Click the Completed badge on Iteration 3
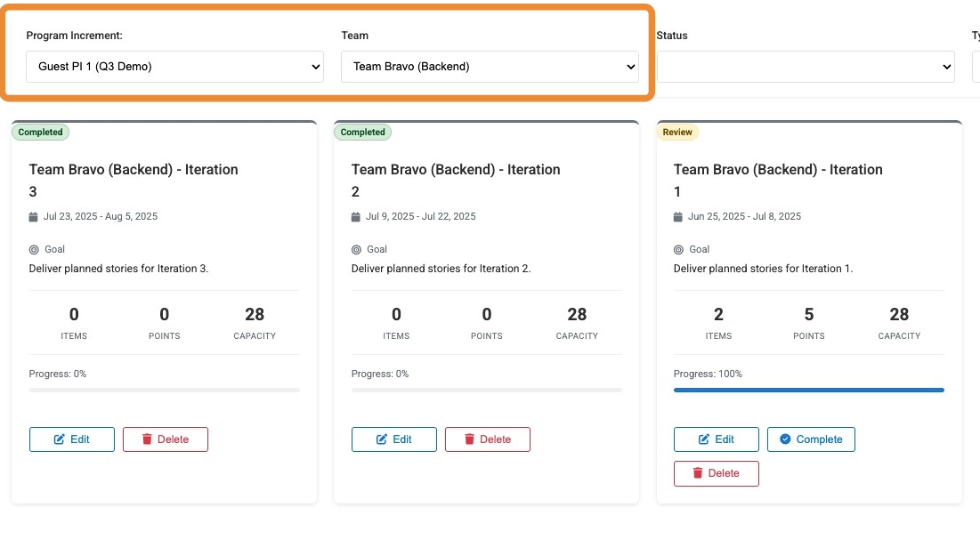 click(40, 132)
